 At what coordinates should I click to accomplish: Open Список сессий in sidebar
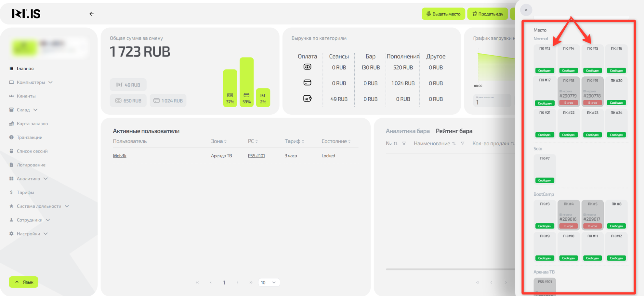pos(32,151)
